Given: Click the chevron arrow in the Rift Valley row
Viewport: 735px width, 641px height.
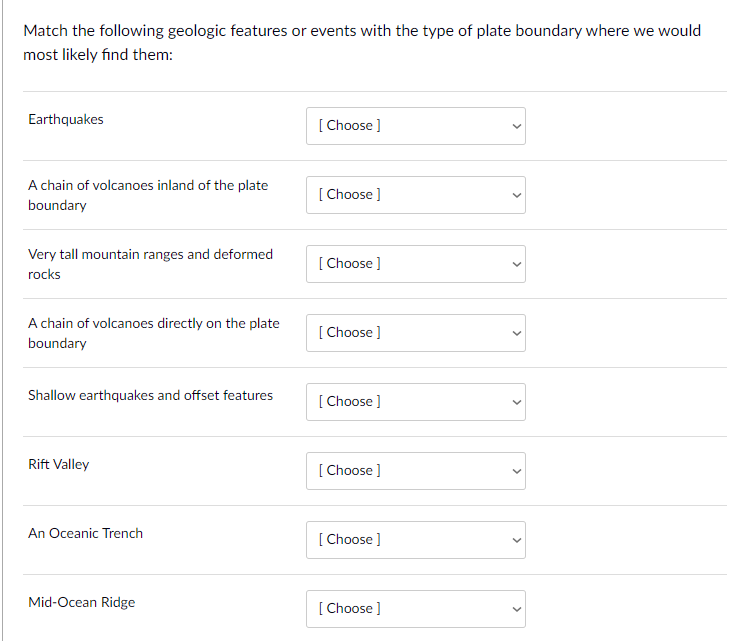Looking at the screenshot, I should point(516,471).
